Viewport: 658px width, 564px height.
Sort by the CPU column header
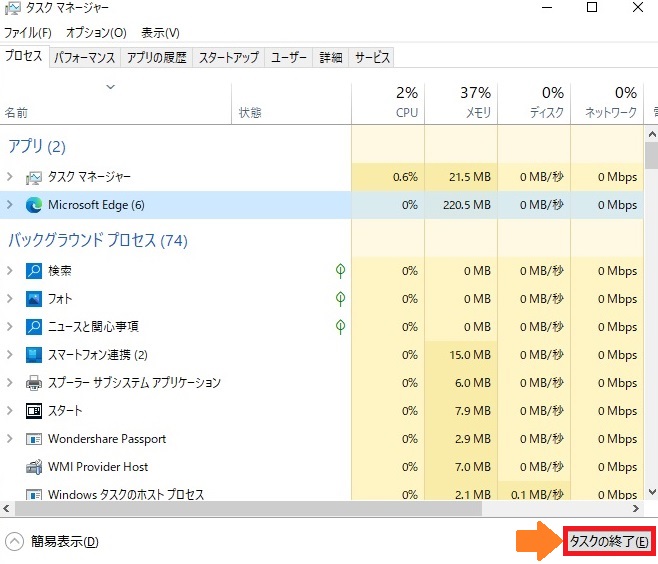388,103
